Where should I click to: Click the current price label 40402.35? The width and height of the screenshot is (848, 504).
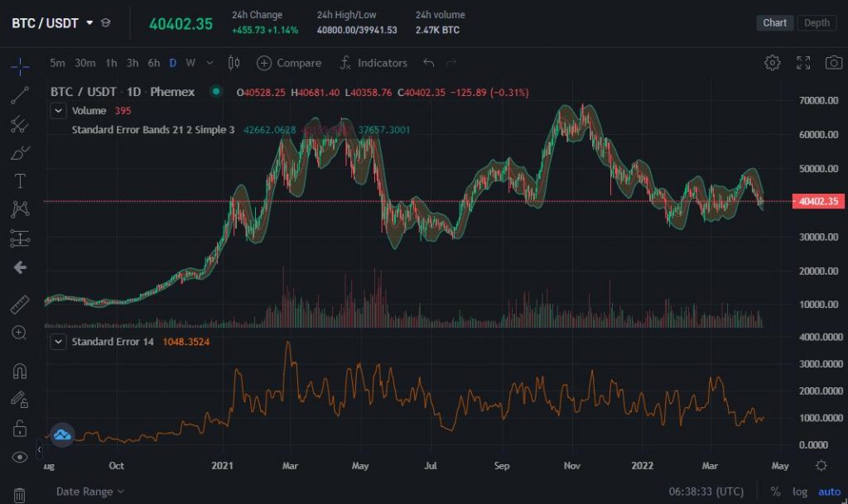tap(820, 201)
